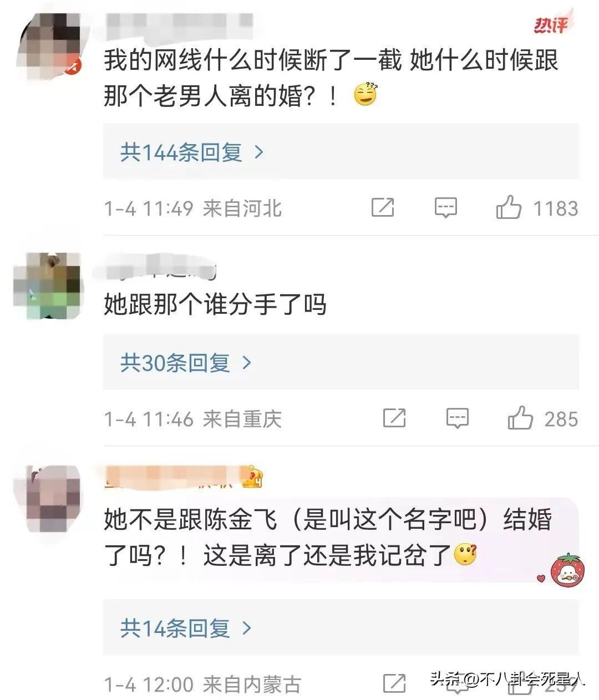This screenshot has height=700, width=599.
Task: Reply to the Chongqing comment via bubble icon
Action: [x=458, y=418]
